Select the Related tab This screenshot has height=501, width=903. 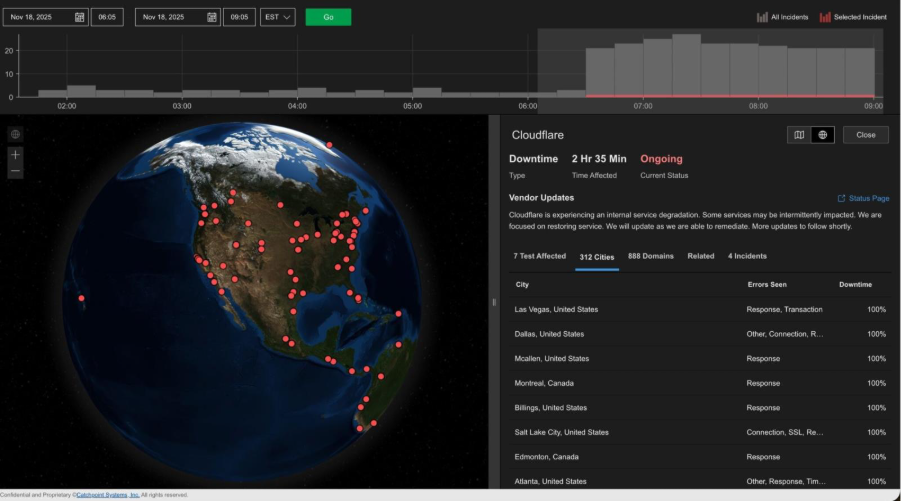coord(701,256)
